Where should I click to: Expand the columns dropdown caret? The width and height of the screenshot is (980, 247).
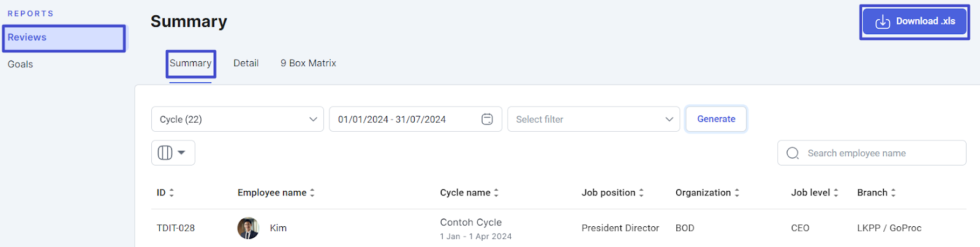[181, 153]
